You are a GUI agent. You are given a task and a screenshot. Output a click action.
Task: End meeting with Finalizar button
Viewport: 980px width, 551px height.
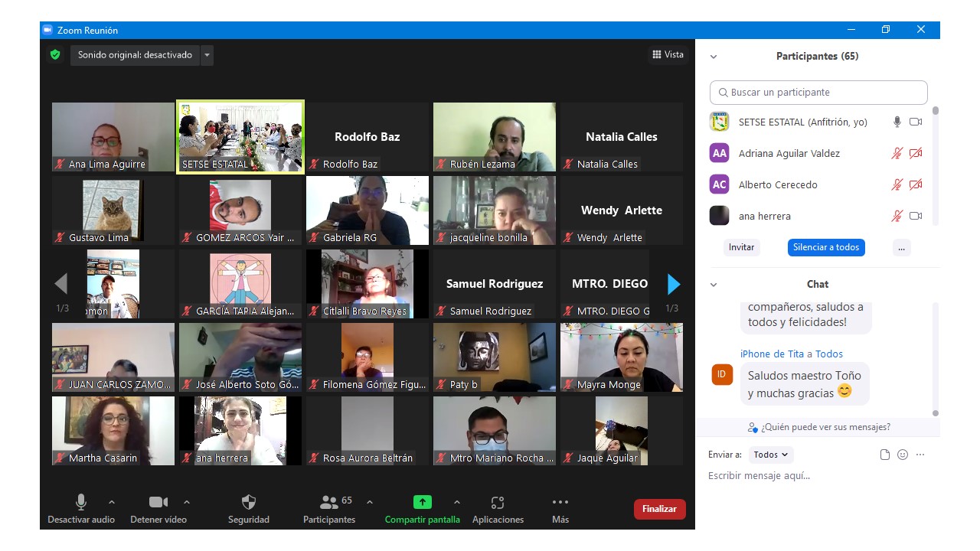pyautogui.click(x=660, y=509)
